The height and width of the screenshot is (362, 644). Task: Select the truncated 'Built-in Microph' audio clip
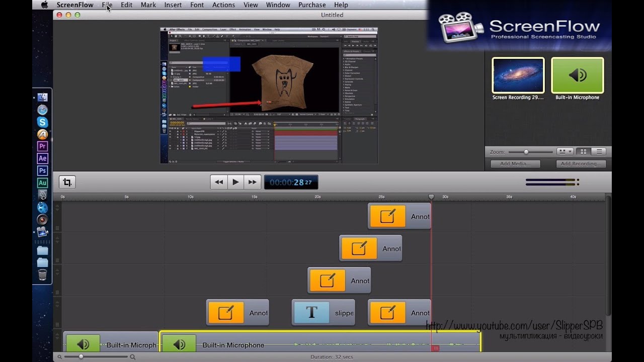pos(111,342)
